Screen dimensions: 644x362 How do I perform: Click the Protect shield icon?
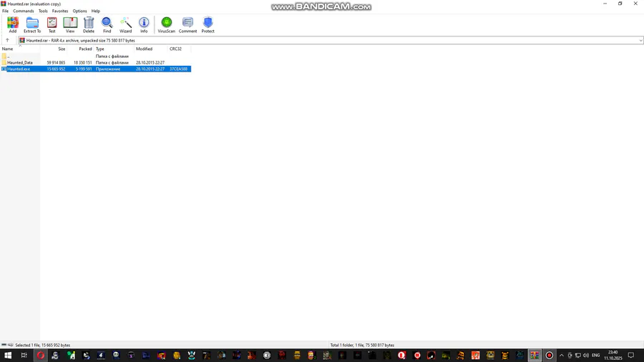(x=208, y=24)
